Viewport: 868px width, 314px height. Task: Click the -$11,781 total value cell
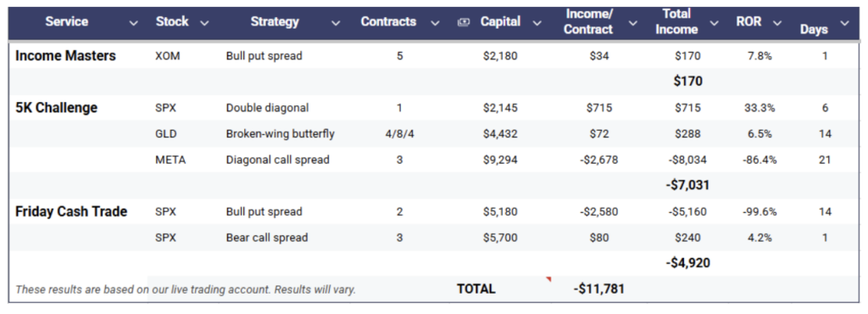pos(599,289)
